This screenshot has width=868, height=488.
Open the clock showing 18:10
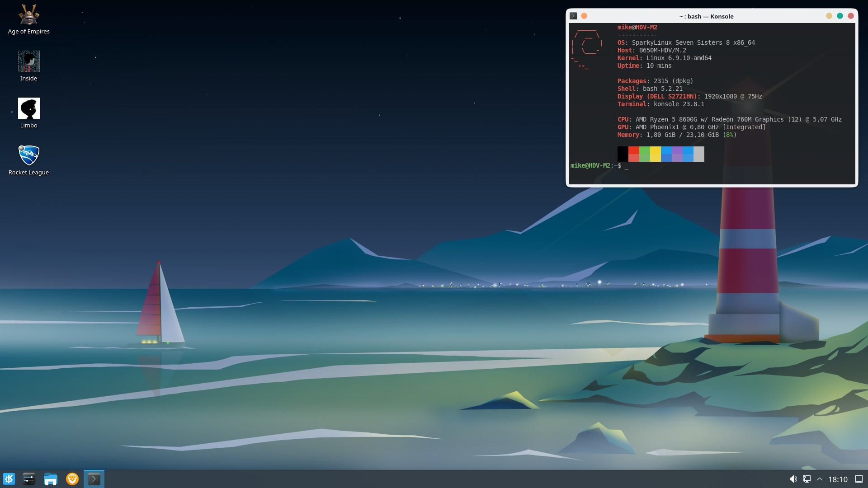tap(838, 479)
